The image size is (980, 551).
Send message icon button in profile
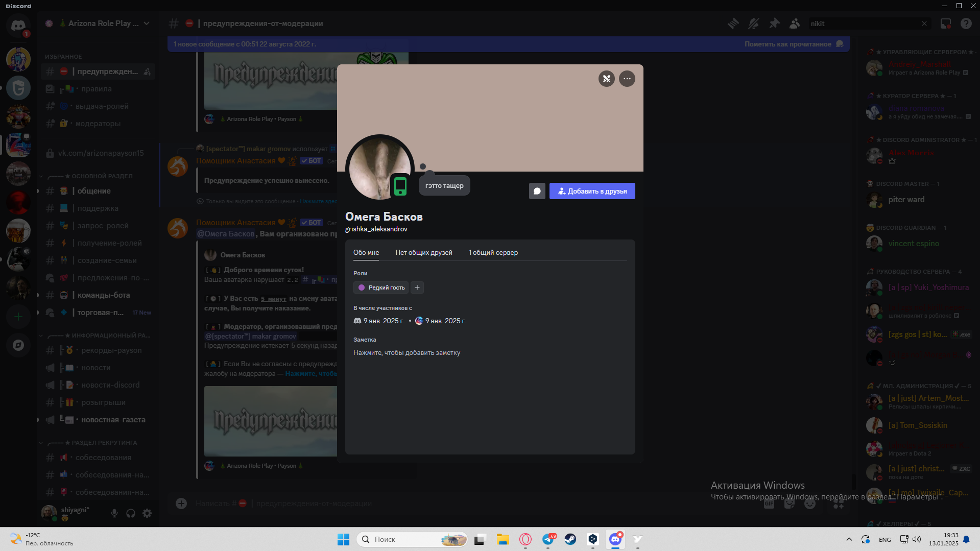tap(537, 191)
